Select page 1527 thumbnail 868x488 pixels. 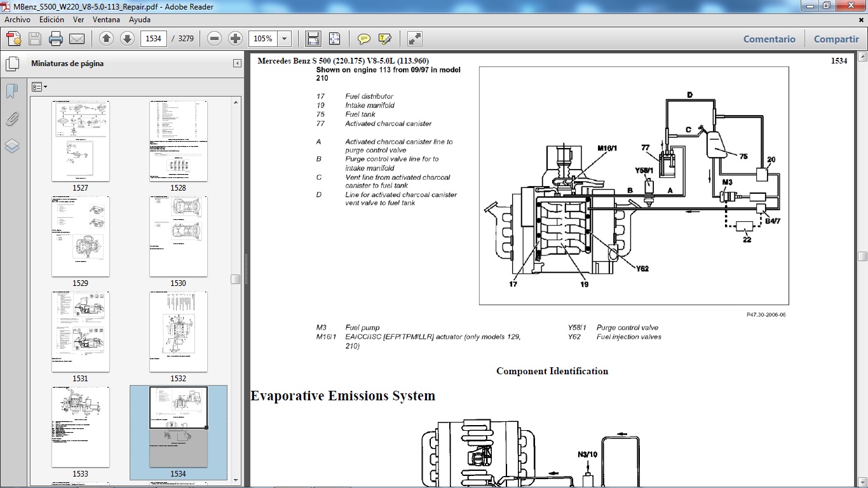[81, 141]
